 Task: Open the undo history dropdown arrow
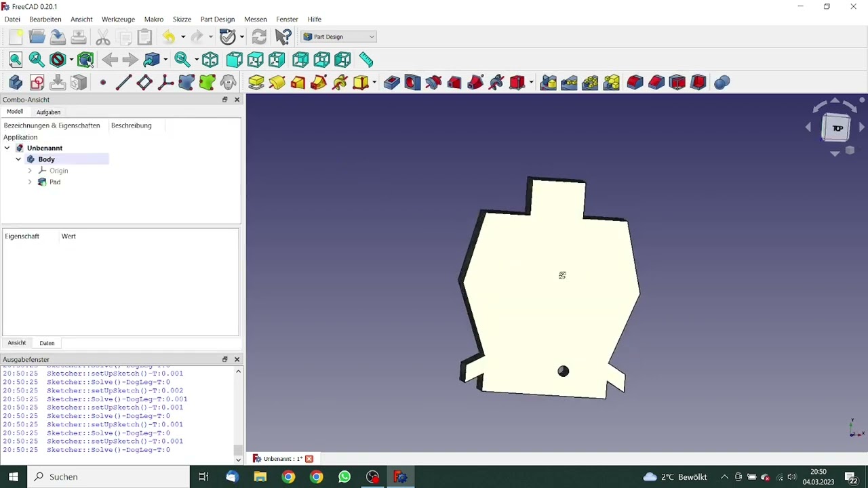pyautogui.click(x=182, y=37)
